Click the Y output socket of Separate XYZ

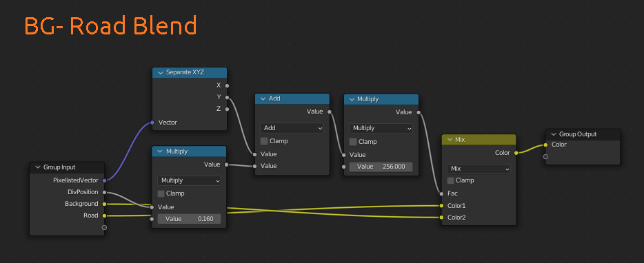(x=227, y=97)
